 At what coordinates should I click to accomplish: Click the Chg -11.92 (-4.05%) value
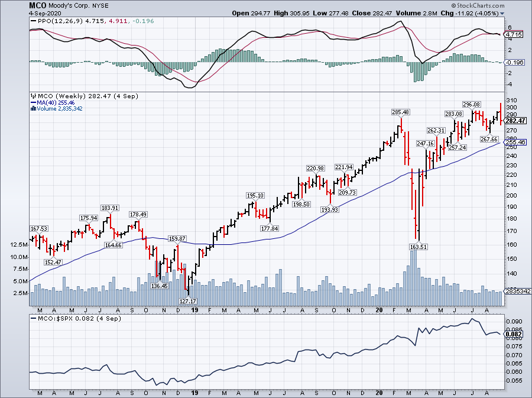pyautogui.click(x=469, y=13)
